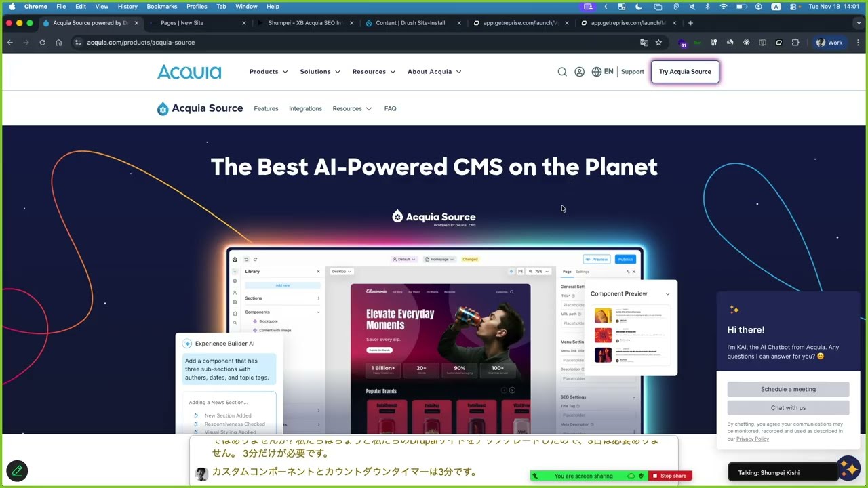
Task: Open the Bluetooth status icon
Action: 707,6
